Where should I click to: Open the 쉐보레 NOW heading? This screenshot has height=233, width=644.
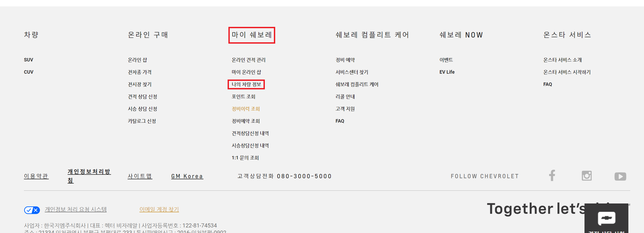(x=461, y=35)
